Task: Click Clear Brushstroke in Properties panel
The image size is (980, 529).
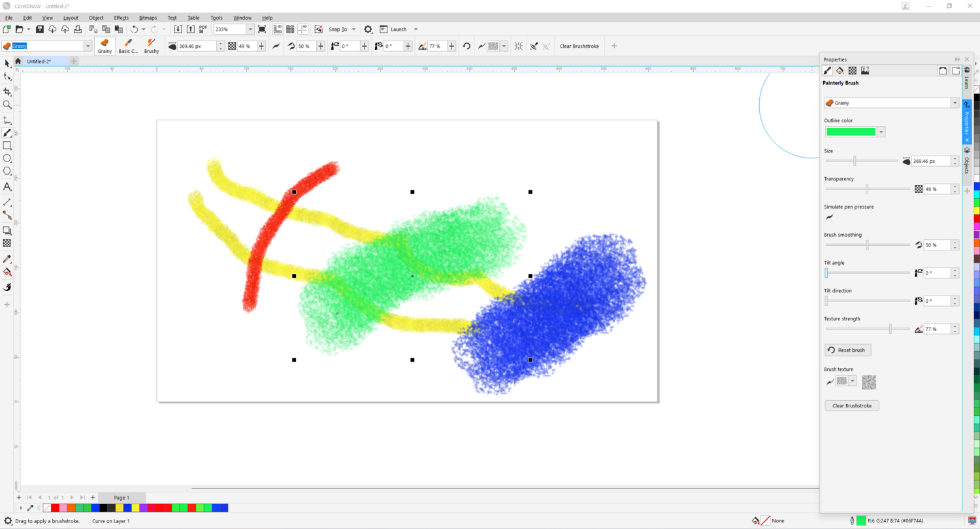Action: coord(852,406)
